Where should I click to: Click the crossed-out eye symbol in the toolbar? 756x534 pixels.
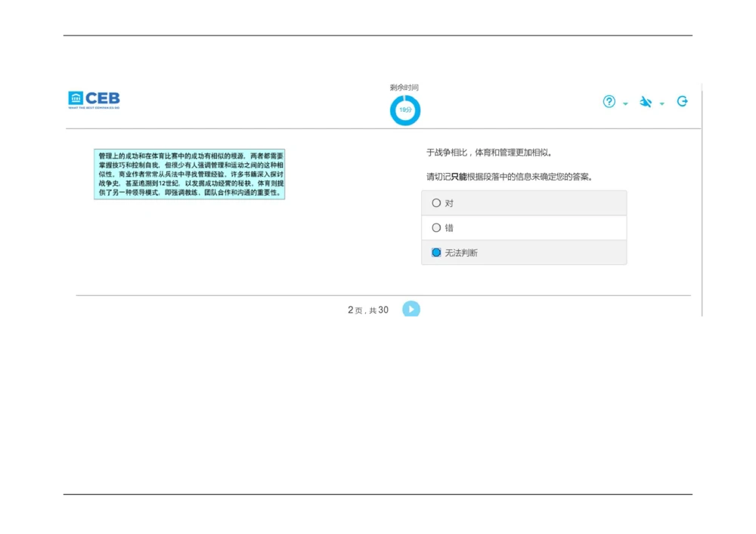point(646,101)
